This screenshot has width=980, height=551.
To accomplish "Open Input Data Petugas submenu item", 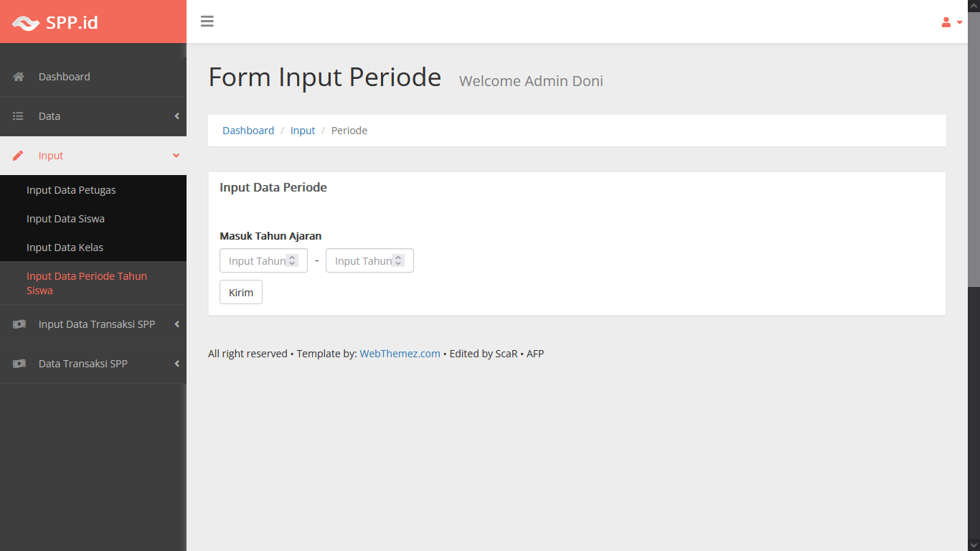I will [71, 190].
